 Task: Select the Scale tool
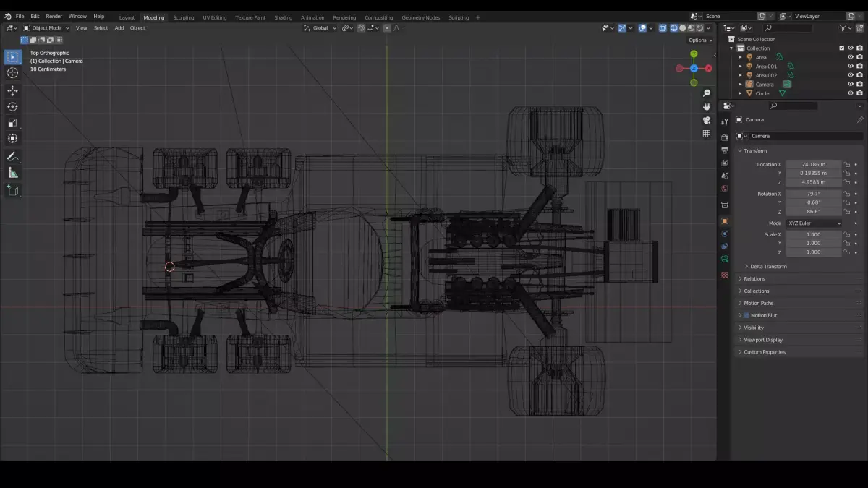coord(12,123)
